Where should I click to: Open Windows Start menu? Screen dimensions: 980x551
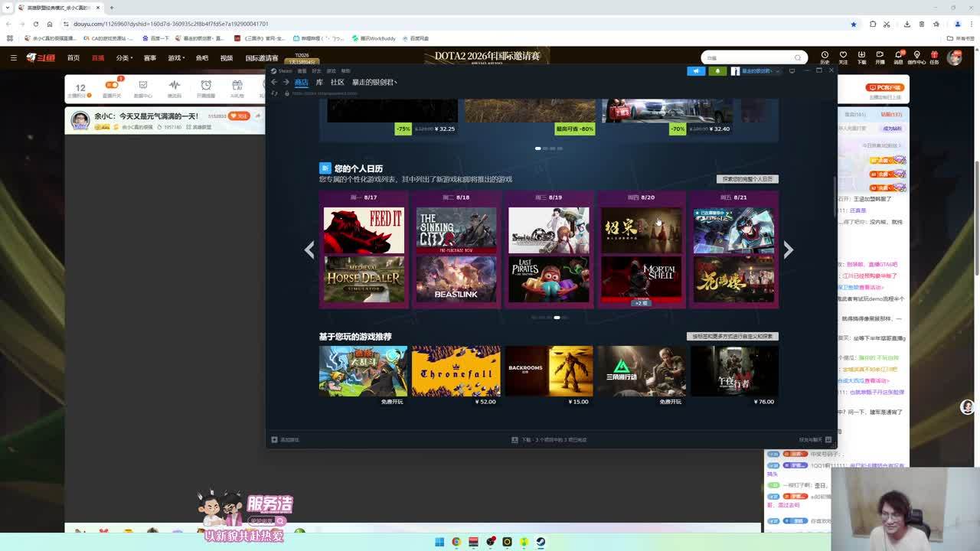[439, 542]
